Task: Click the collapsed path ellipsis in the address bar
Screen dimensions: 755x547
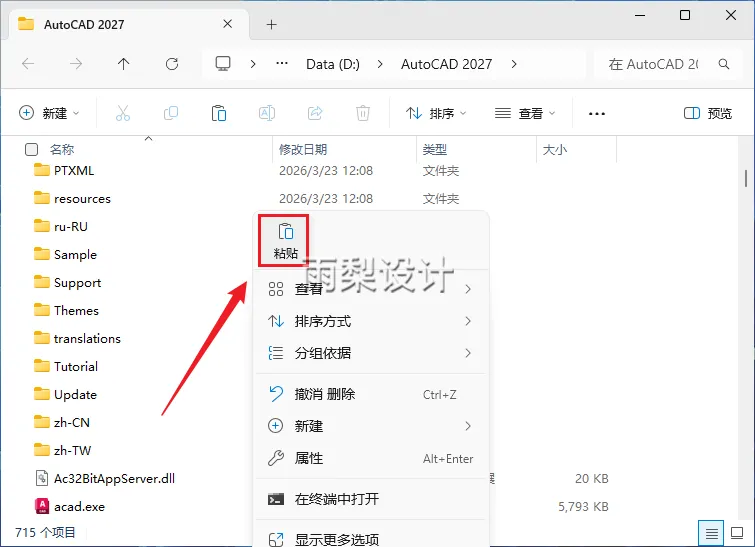Action: (x=282, y=64)
